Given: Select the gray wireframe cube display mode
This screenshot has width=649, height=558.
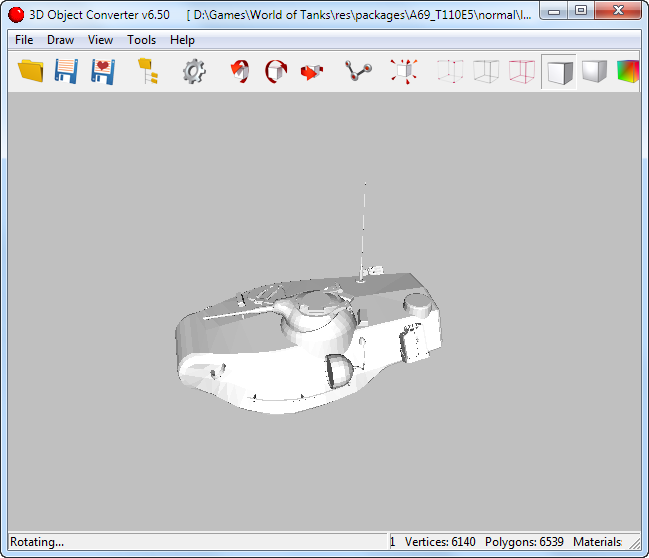Looking at the screenshot, I should 486,71.
